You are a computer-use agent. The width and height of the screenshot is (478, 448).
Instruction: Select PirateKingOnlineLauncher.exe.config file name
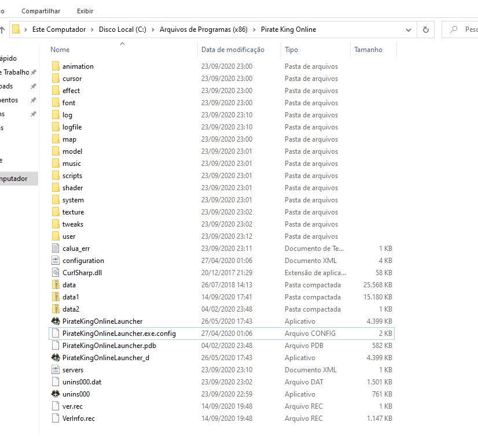[119, 333]
